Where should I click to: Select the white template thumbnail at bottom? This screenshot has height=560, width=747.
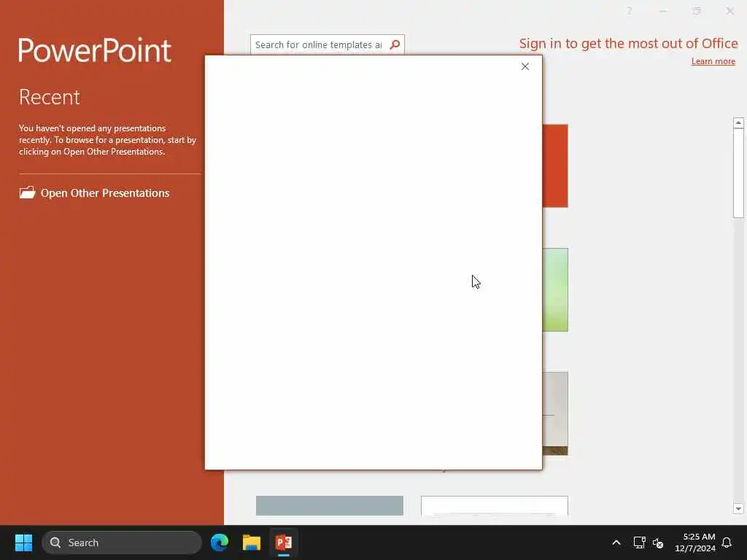tap(495, 506)
